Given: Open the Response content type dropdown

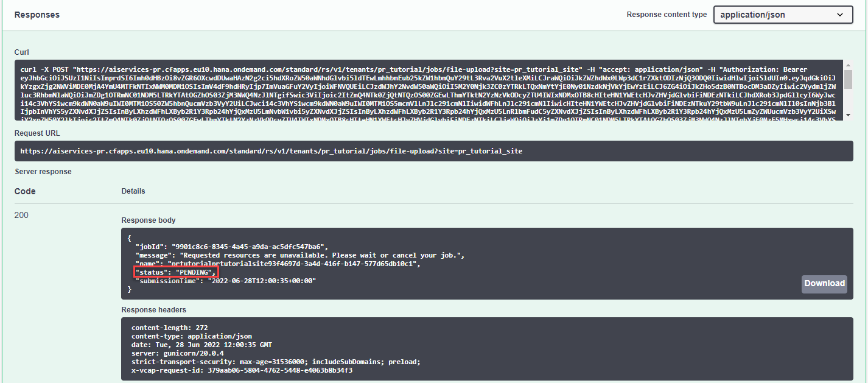Looking at the screenshot, I should tap(783, 15).
